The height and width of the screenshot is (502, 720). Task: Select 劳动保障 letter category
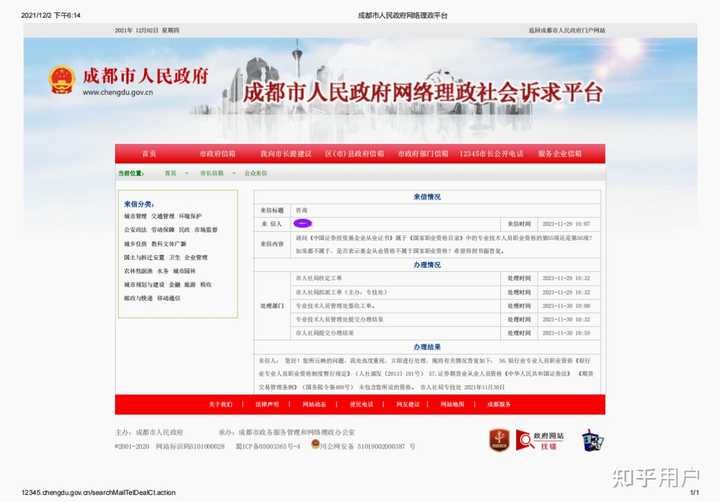pyautogui.click(x=163, y=230)
